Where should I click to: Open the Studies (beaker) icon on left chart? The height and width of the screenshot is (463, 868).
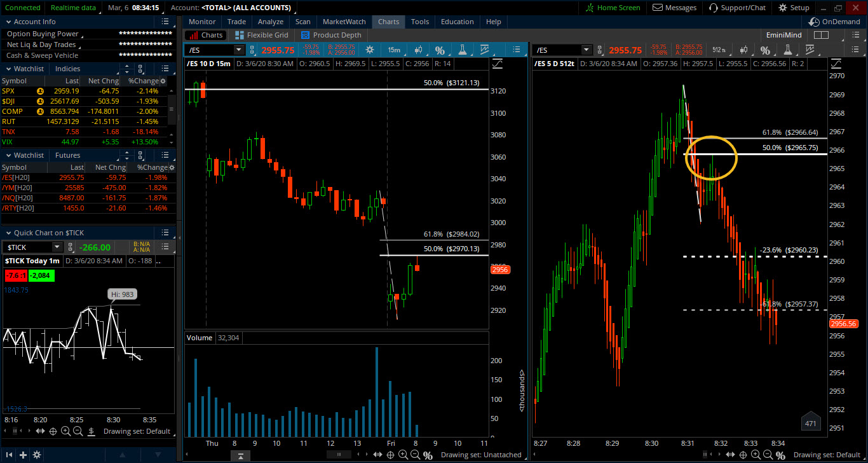click(x=463, y=49)
